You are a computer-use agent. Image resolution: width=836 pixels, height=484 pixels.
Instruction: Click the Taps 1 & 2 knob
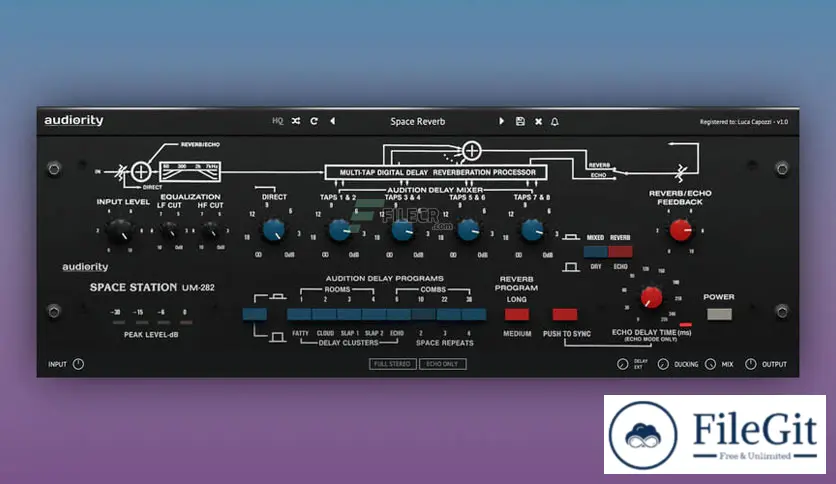pyautogui.click(x=339, y=230)
